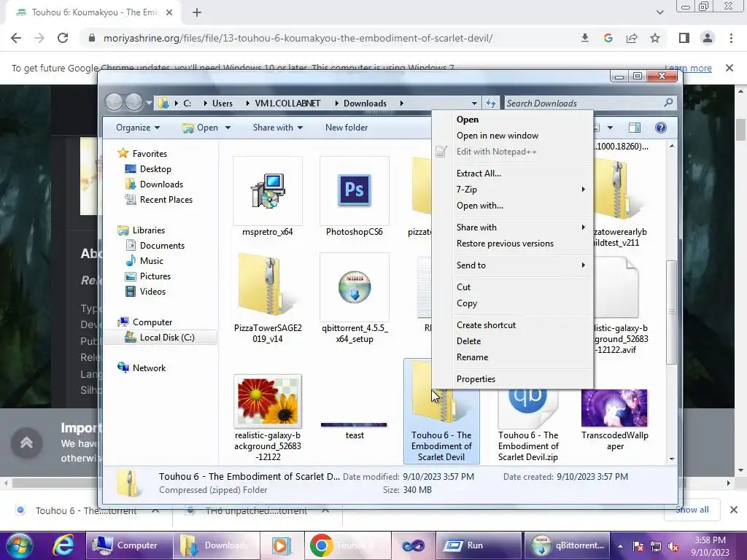Click the Chrome back arrow

[x=16, y=38]
